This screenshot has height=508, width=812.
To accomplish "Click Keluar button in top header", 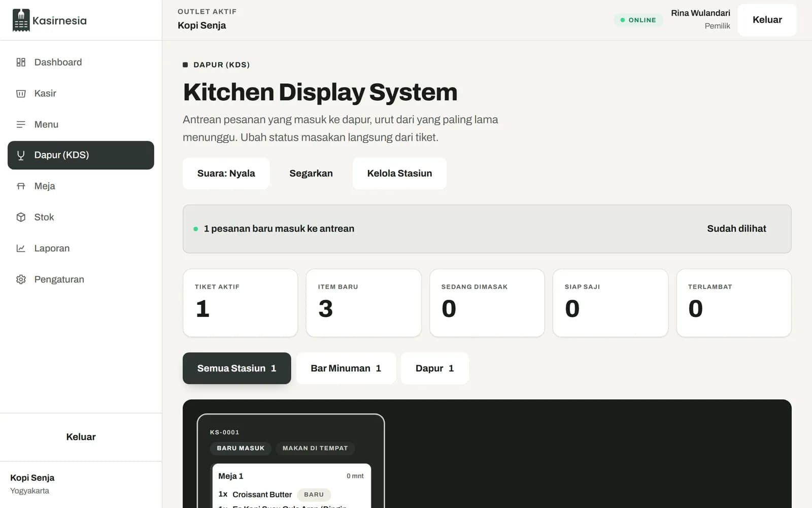I will pos(767,20).
